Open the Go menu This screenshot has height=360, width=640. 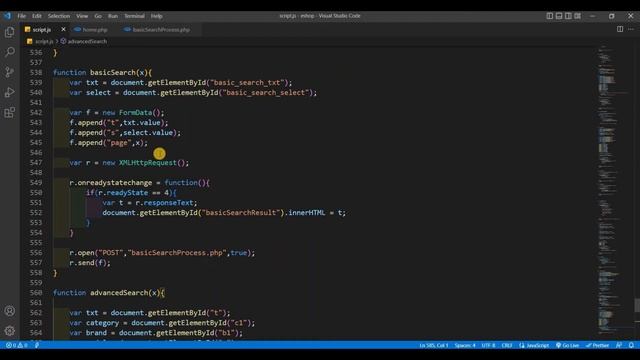tap(98, 16)
